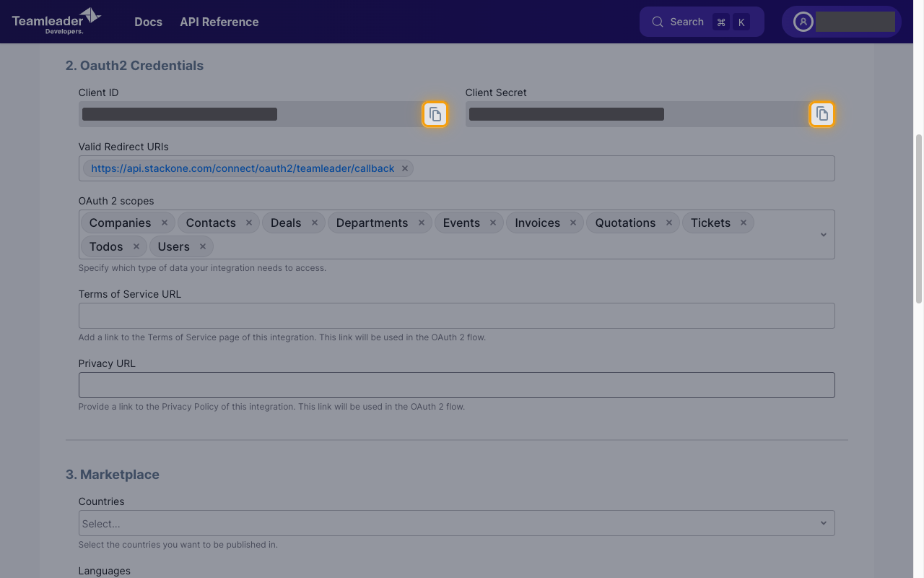Remove the stackone callback redirect URI

click(405, 168)
